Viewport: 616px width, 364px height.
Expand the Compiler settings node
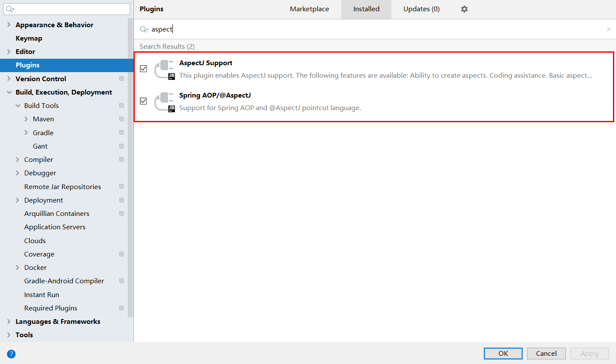pos(17,159)
